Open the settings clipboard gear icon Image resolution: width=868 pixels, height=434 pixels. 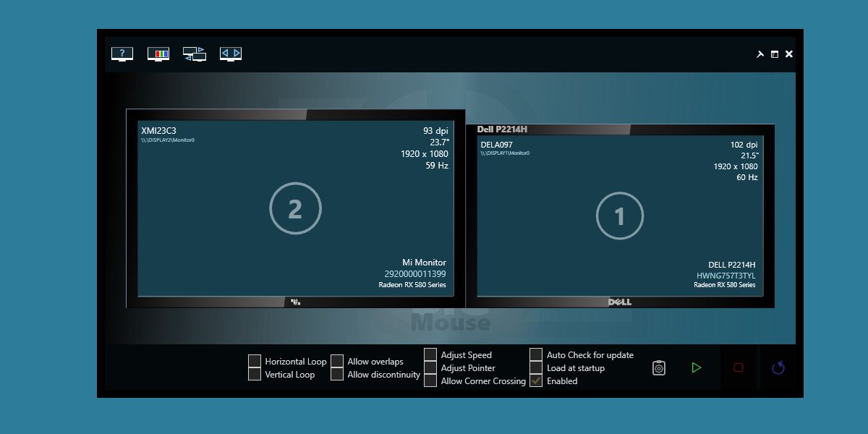tap(659, 367)
